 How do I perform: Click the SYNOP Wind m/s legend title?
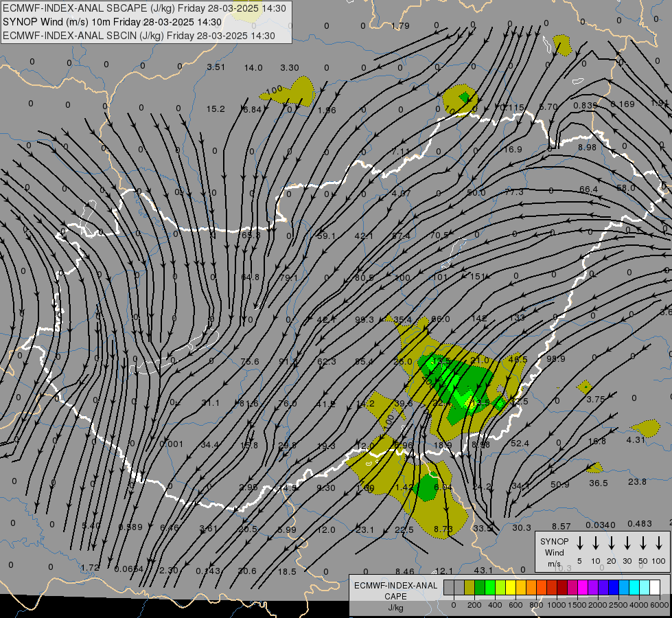[554, 552]
